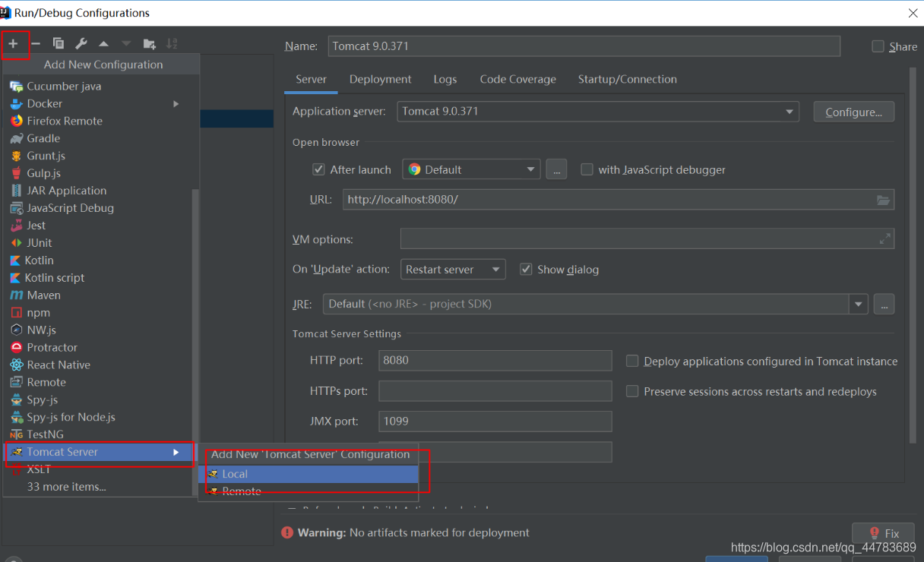Click the Create New Folder icon
Image resolution: width=924 pixels, height=562 pixels.
tap(150, 44)
